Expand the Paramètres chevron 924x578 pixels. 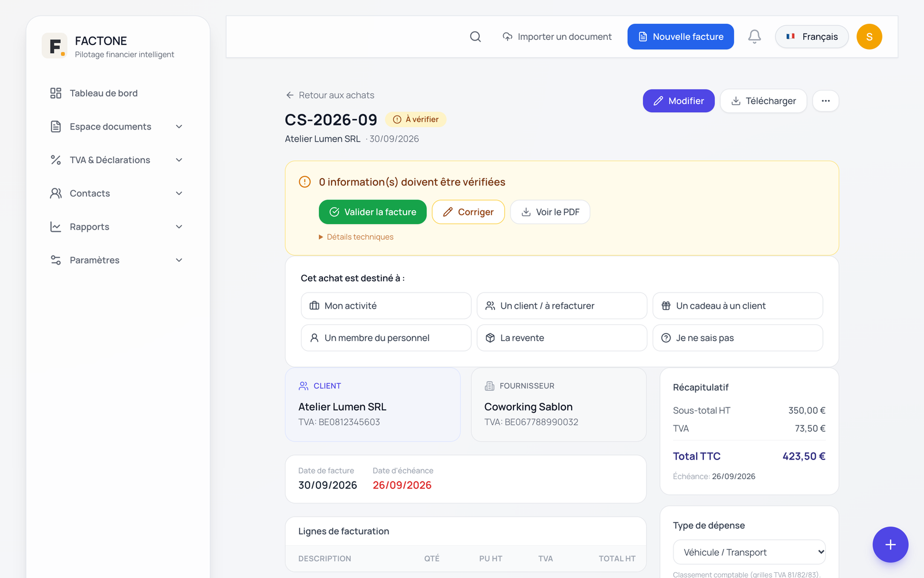(179, 260)
